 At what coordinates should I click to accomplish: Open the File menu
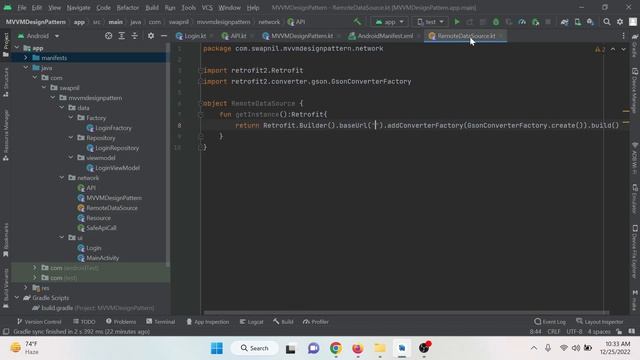click(22, 7)
